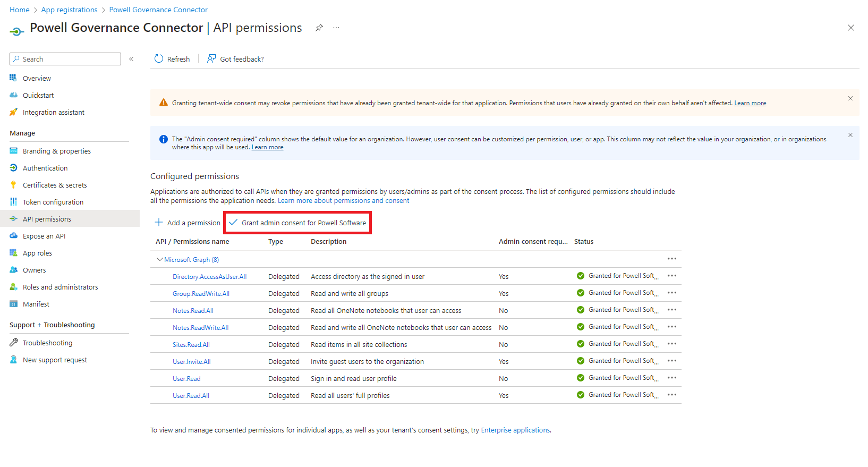Viewport: 868px width, 467px height.
Task: Open Authentication settings
Action: coord(45,168)
